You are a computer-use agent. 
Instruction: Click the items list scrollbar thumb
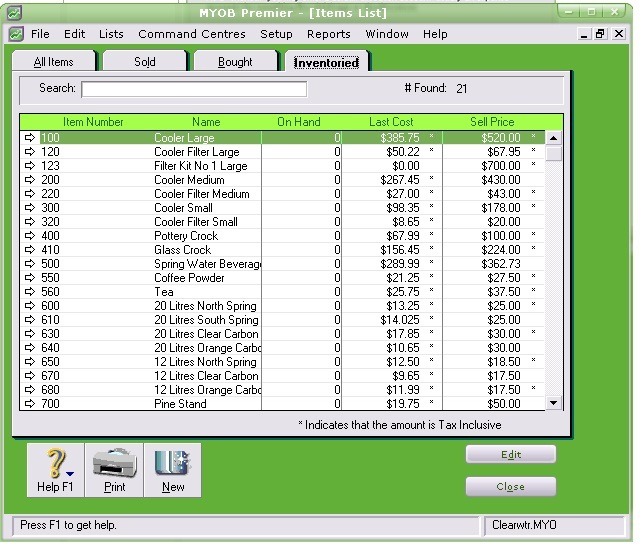pos(554,154)
